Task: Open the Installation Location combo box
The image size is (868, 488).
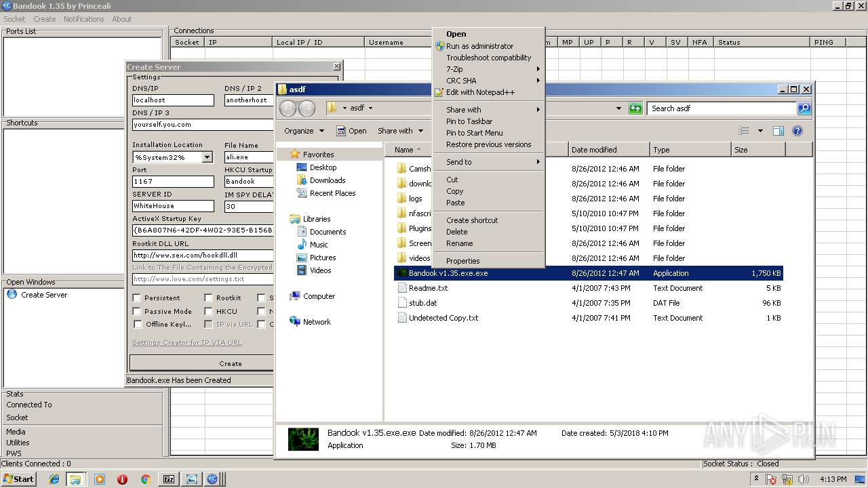Action: [173, 157]
